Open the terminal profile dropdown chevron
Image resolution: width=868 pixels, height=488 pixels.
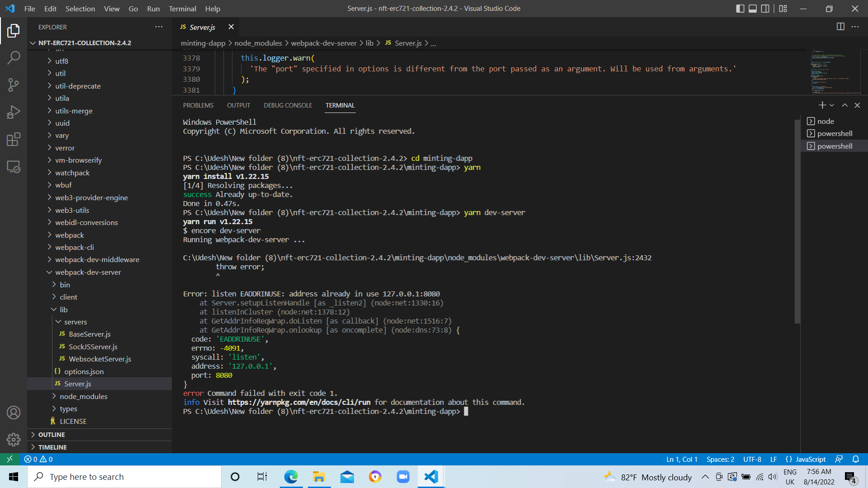[x=832, y=105]
